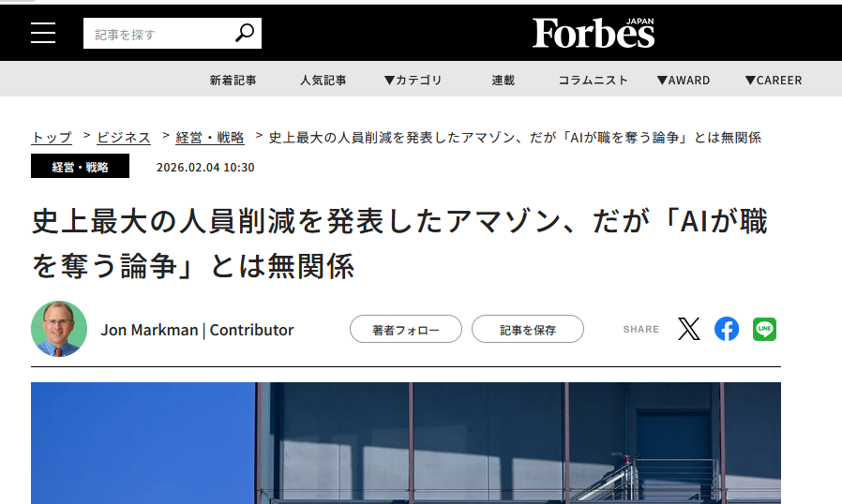This screenshot has width=842, height=504.
Task: Click Jon Markman's author photo
Action: point(59,329)
